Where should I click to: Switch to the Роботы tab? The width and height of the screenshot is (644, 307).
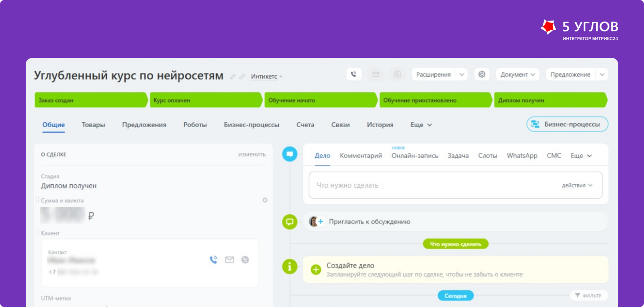[195, 125]
